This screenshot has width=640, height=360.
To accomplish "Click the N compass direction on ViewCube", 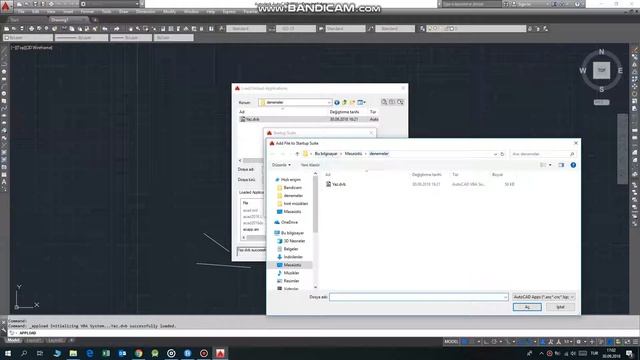I will 601,52.
